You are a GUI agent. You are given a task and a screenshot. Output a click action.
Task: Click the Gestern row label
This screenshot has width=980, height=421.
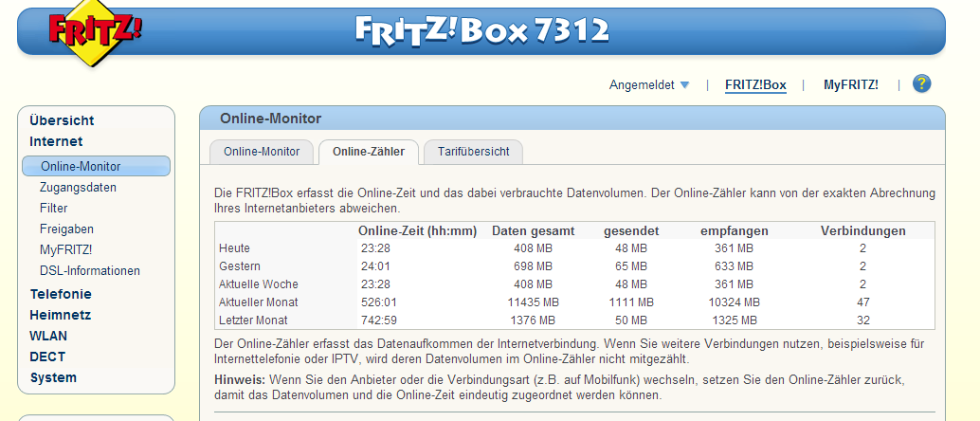coord(240,266)
